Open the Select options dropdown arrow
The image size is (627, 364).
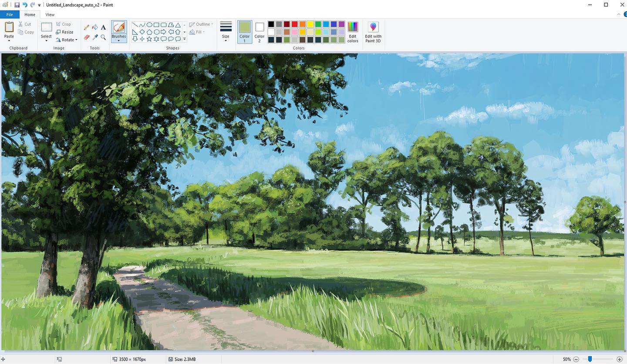click(46, 40)
